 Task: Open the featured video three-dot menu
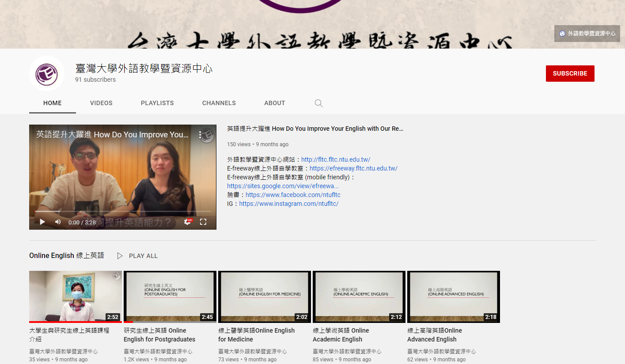200,134
